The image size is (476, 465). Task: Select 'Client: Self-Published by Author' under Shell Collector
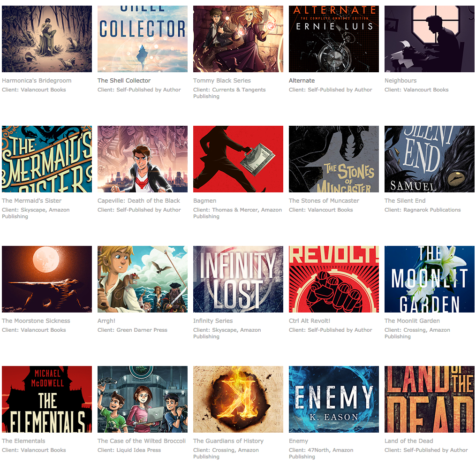coord(139,90)
